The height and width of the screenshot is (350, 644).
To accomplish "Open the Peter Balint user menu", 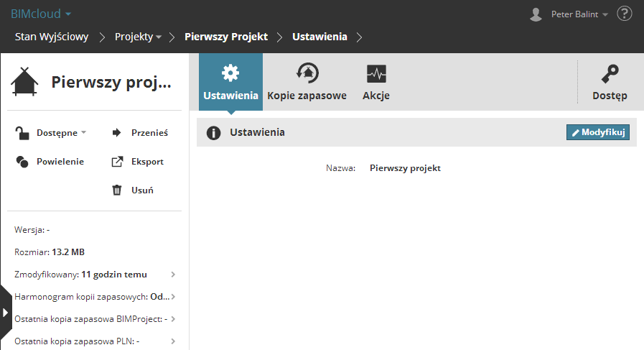I will [579, 14].
